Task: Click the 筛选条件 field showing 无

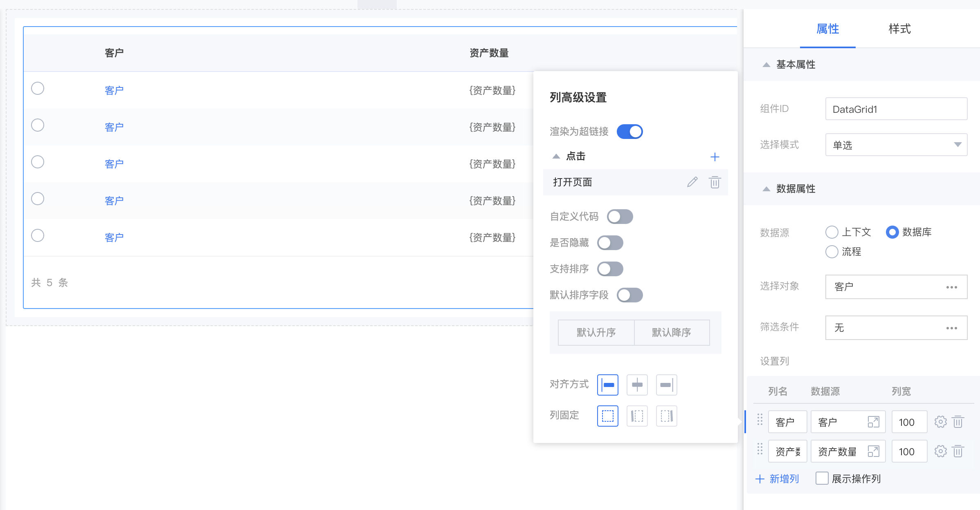Action: [896, 328]
